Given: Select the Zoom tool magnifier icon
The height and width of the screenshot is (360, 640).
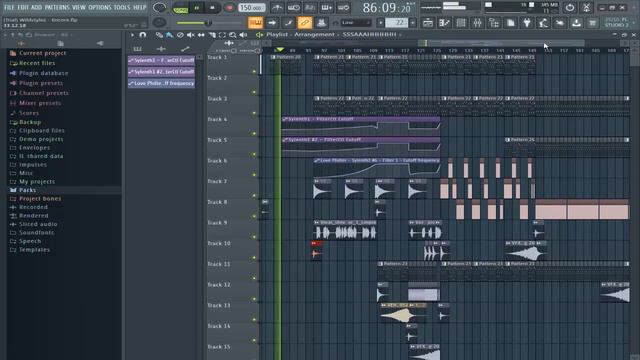Looking at the screenshot, I should pyautogui.click(x=233, y=35).
